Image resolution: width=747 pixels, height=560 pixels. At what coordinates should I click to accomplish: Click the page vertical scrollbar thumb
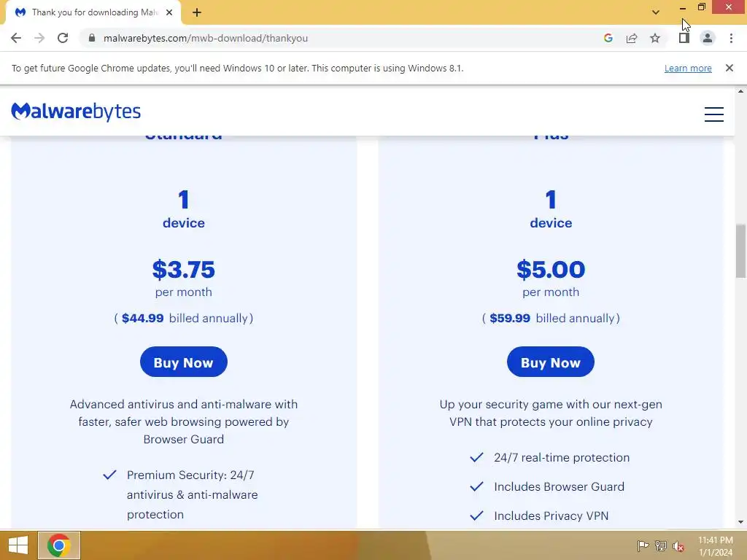(x=740, y=251)
